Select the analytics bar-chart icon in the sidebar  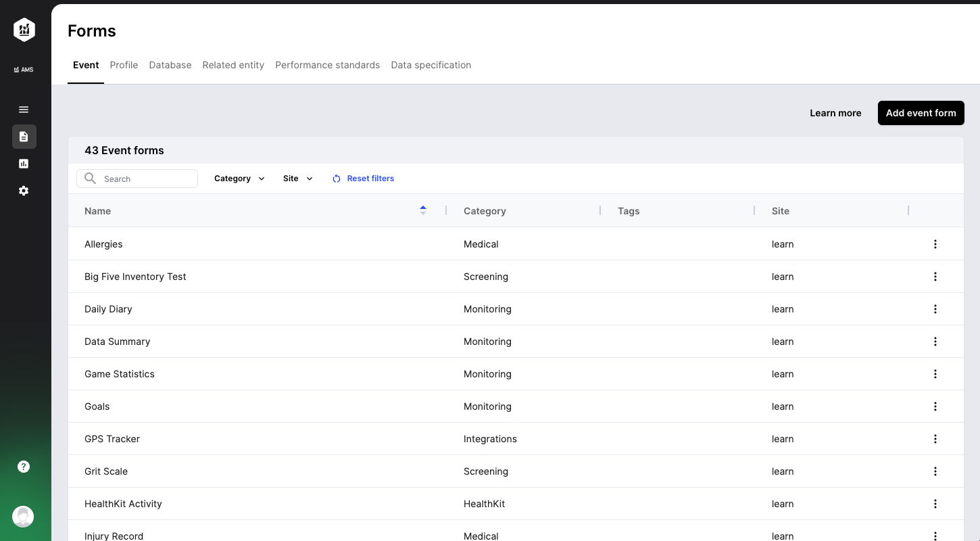click(x=24, y=164)
